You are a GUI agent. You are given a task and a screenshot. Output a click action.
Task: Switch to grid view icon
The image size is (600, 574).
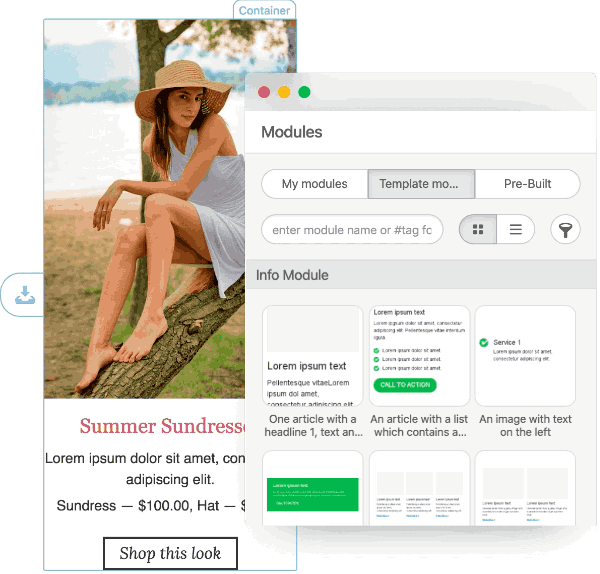478,230
